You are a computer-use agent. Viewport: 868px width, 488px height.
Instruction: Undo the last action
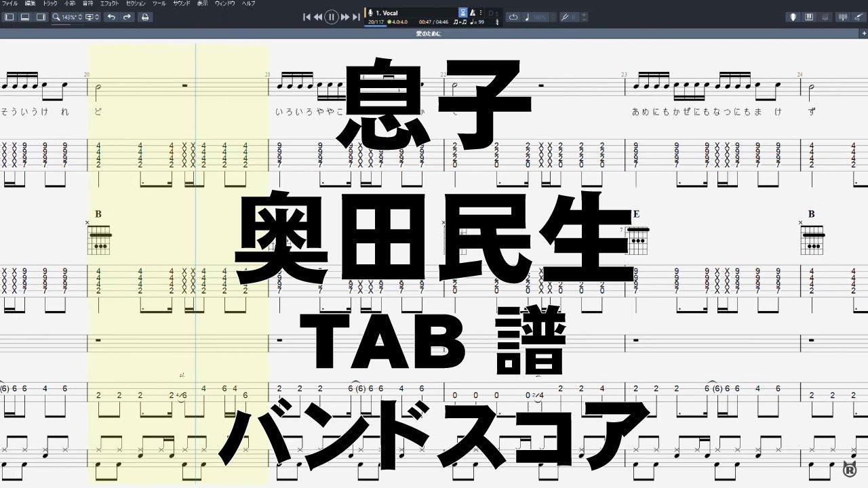pyautogui.click(x=111, y=17)
